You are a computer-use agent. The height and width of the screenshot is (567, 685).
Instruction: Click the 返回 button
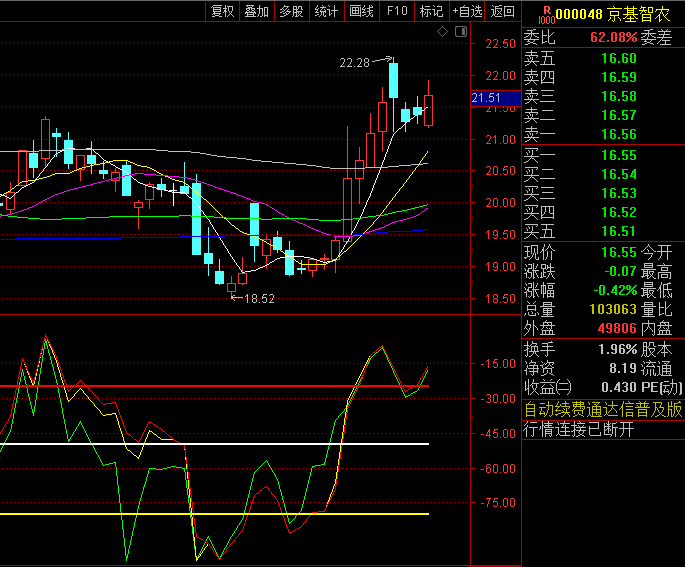[x=502, y=11]
